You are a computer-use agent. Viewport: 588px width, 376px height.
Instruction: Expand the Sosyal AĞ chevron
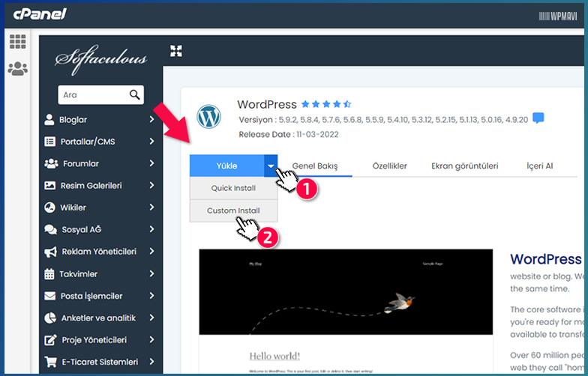click(151, 229)
